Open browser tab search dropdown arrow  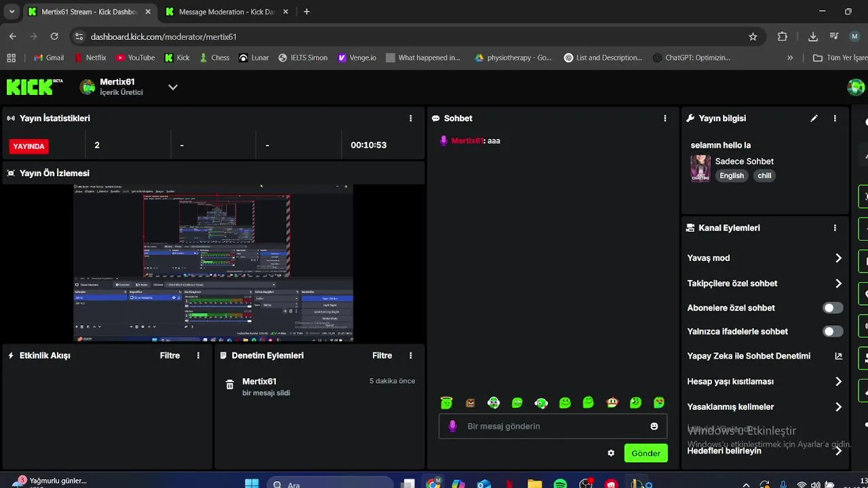[x=12, y=12]
